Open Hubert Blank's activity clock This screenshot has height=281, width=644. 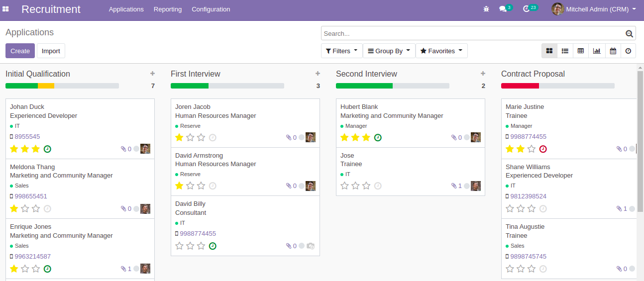point(378,137)
